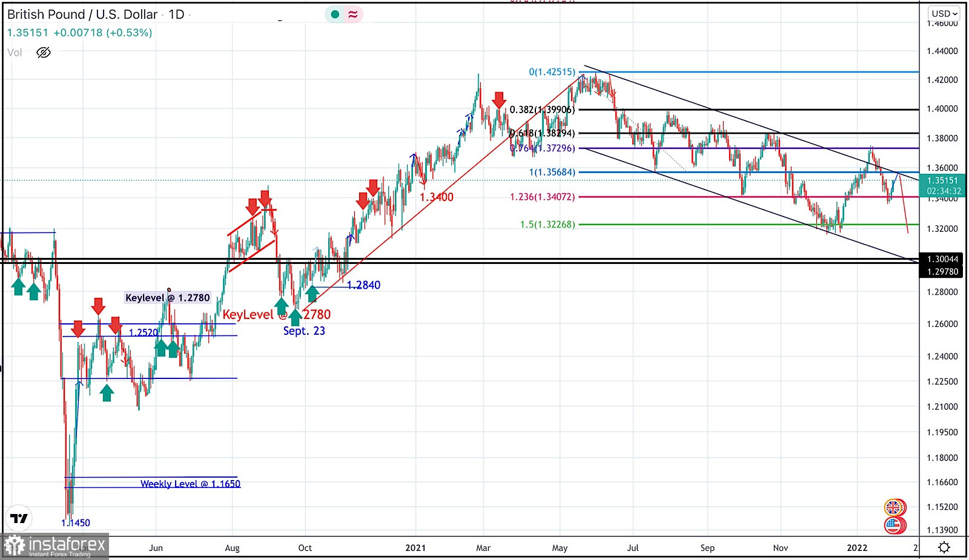Change the 1D timeframe interval
969x560 pixels.
pos(176,14)
